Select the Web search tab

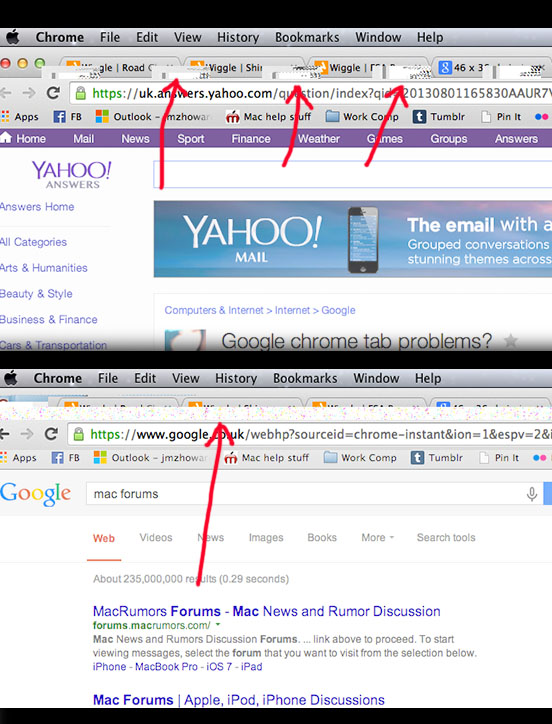point(103,538)
